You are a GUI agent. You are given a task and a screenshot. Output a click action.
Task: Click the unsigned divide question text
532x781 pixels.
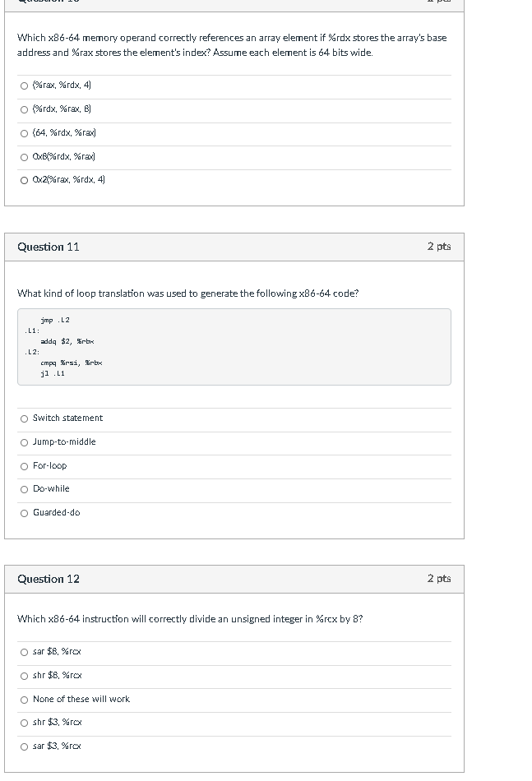click(x=190, y=619)
